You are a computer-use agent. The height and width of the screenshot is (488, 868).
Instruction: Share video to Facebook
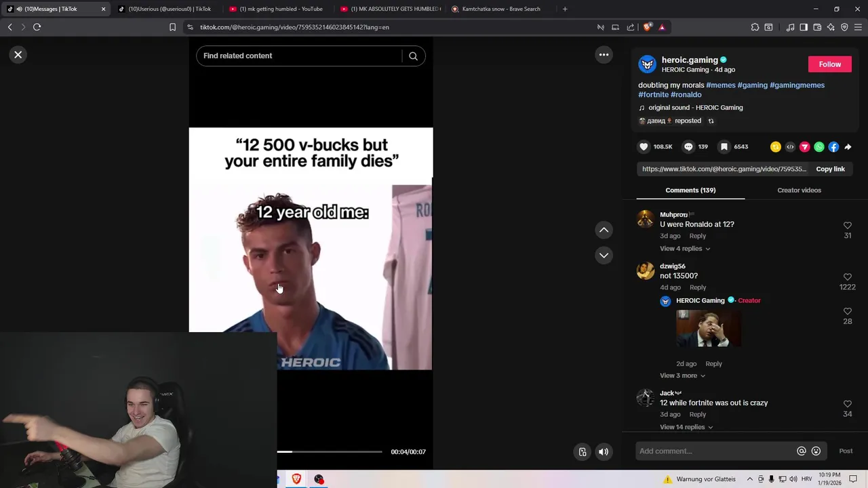(833, 147)
